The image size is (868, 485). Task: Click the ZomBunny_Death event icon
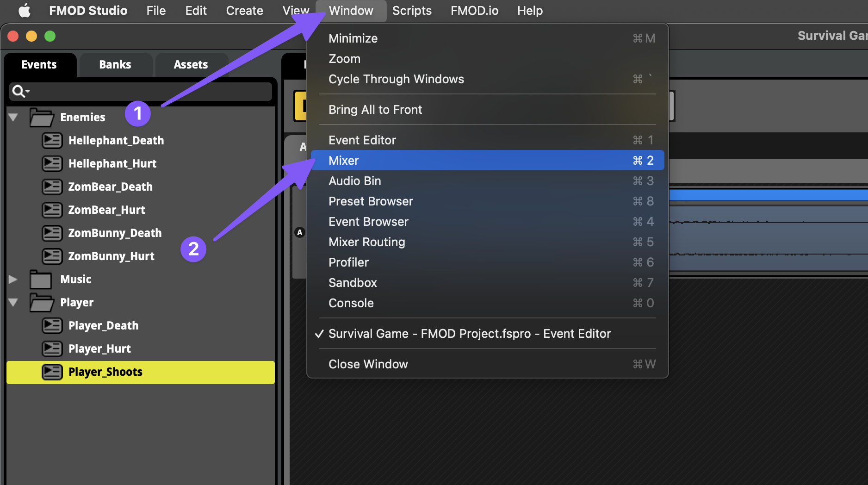52,233
